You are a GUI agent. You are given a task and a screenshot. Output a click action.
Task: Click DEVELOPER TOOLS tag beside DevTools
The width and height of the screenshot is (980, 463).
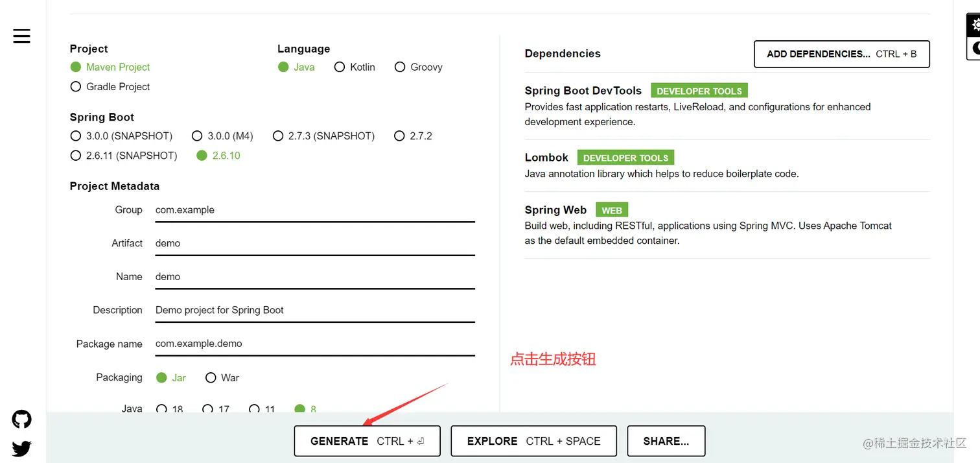point(699,91)
